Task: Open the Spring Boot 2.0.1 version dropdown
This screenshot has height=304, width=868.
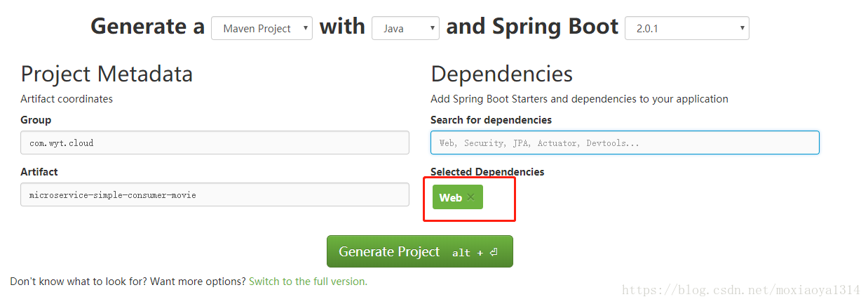Action: 686,29
